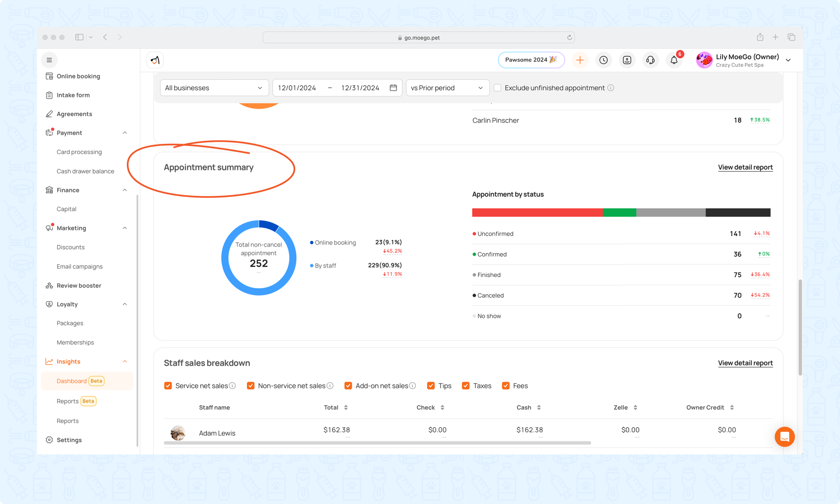Click the orange plus create button
Image resolution: width=840 pixels, height=504 pixels.
coord(580,60)
